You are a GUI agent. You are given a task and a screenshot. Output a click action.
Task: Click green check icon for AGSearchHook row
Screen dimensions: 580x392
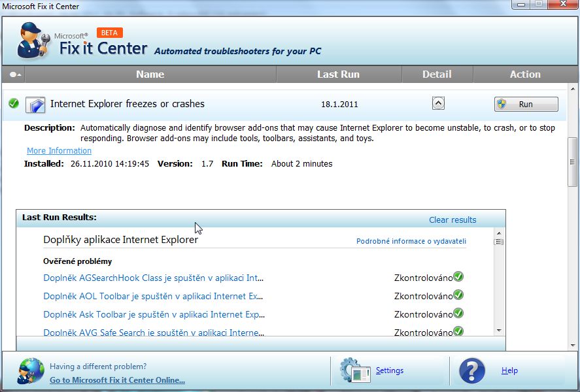coord(458,276)
